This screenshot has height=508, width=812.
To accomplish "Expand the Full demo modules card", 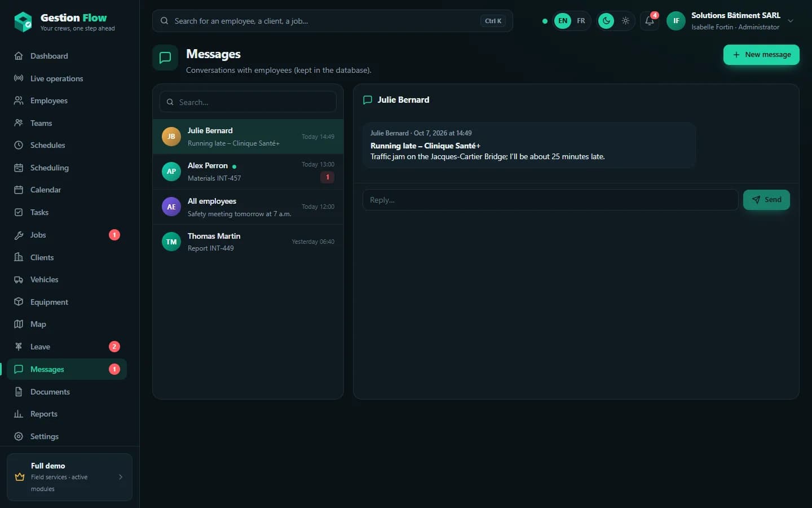I will (69, 477).
